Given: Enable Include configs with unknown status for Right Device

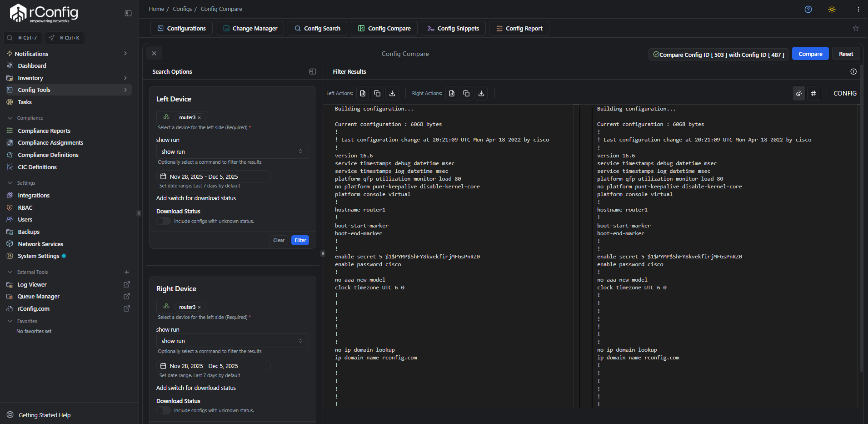Looking at the screenshot, I should coord(164,410).
